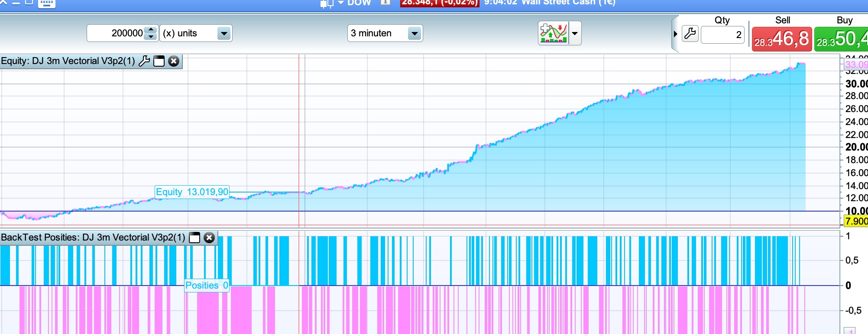
Task: Close the BackTest Posities panel
Action: point(209,238)
